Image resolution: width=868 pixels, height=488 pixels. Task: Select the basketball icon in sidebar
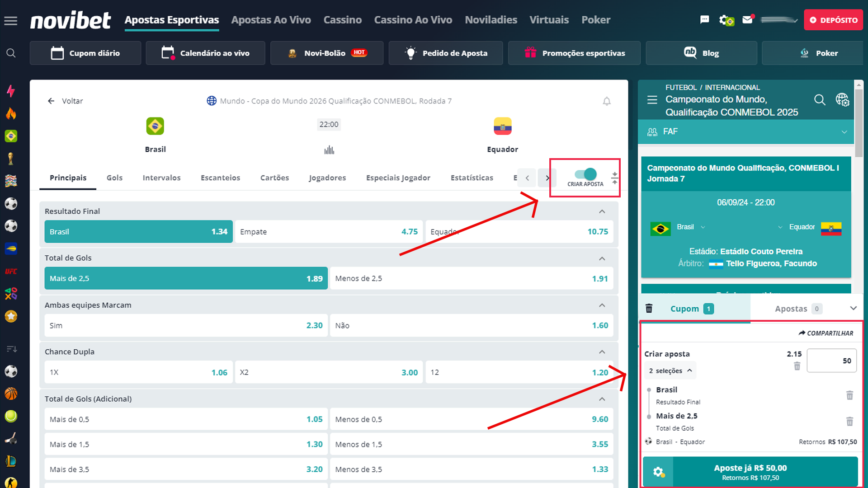tap(11, 394)
